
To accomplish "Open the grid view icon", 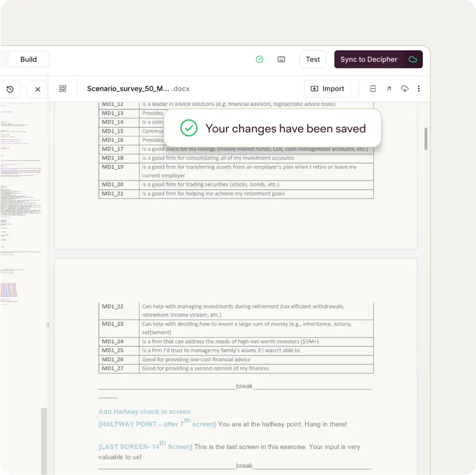I will pyautogui.click(x=63, y=89).
